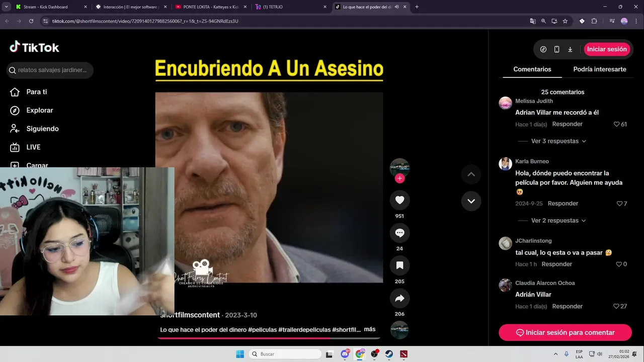The height and width of the screenshot is (362, 644).
Task: Open shortfilmscontent profile name
Action: click(190, 315)
